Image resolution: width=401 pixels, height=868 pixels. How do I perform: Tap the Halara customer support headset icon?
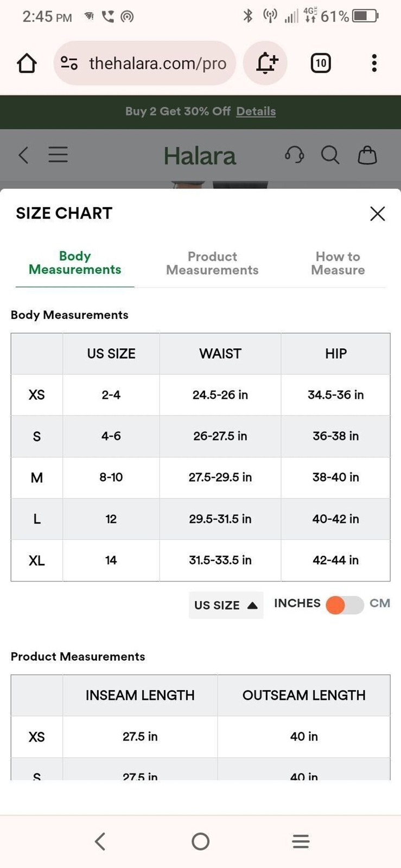tap(294, 155)
